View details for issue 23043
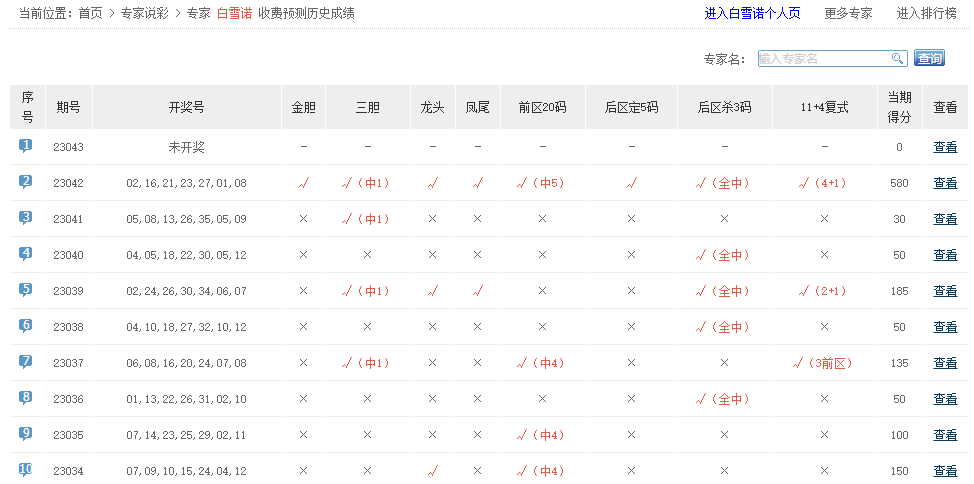The image size is (974, 484). 945,147
